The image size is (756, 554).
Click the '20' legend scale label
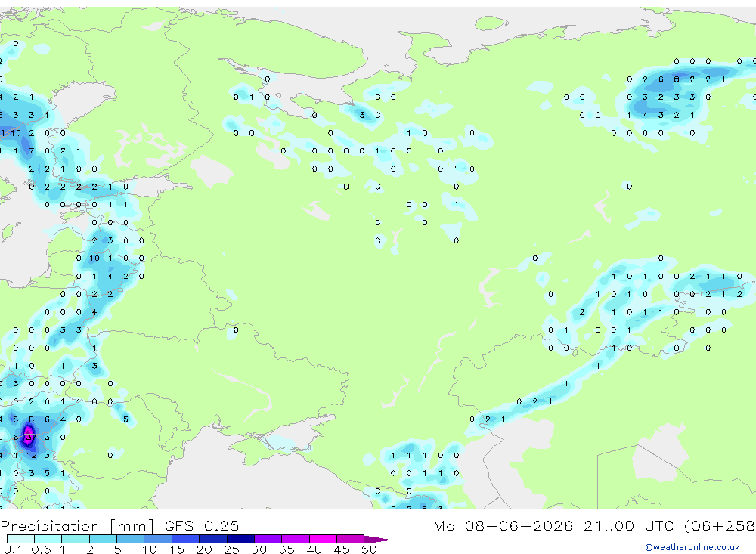coord(204,549)
